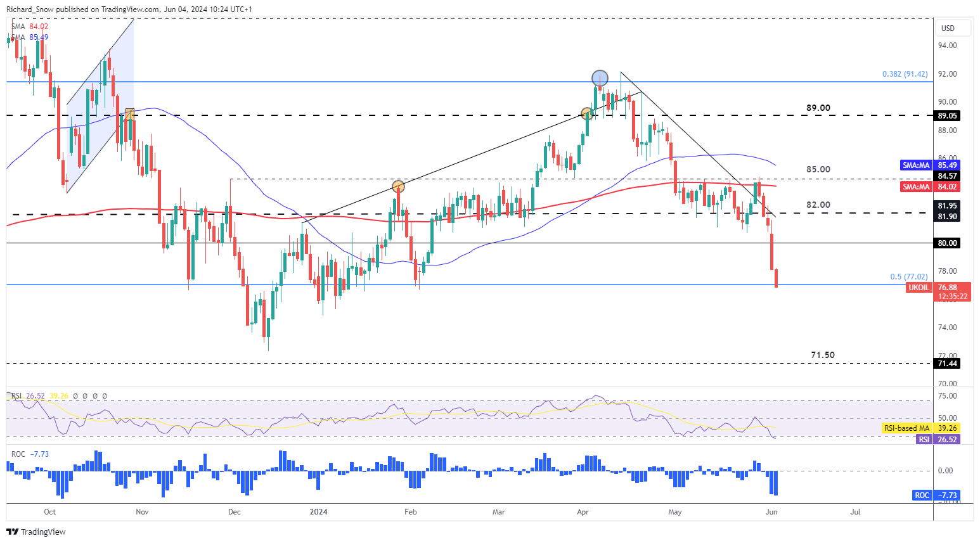The width and height of the screenshot is (980, 543).
Task: Click the 85.00 horizontal level label
Action: (x=818, y=169)
